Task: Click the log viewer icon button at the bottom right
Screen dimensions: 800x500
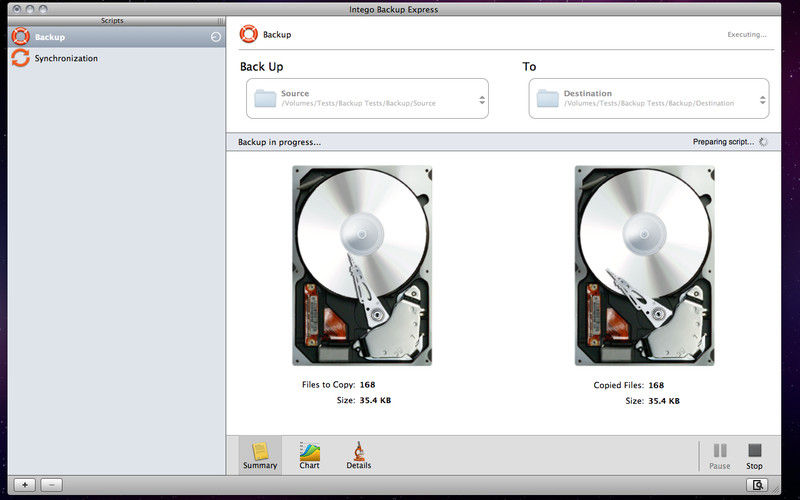Action: click(x=758, y=485)
